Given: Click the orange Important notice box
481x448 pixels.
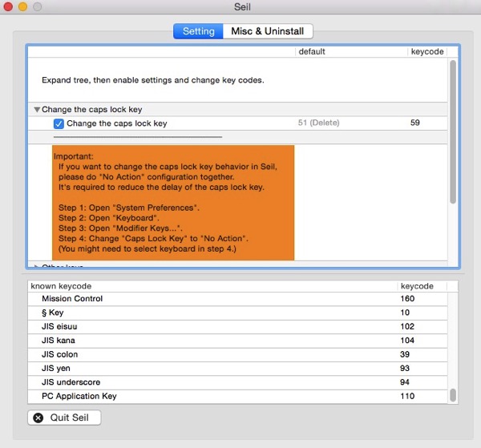Looking at the screenshot, I should click(173, 203).
